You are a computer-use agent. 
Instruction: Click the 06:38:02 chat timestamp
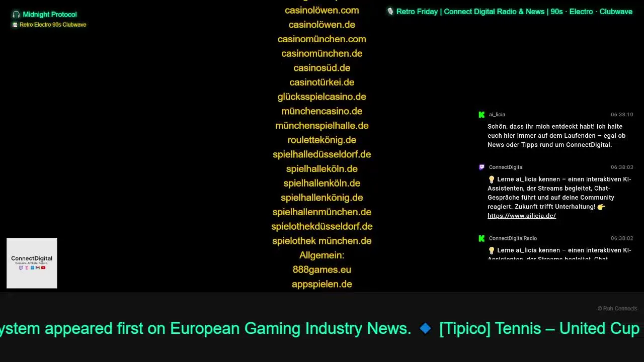(x=622, y=238)
